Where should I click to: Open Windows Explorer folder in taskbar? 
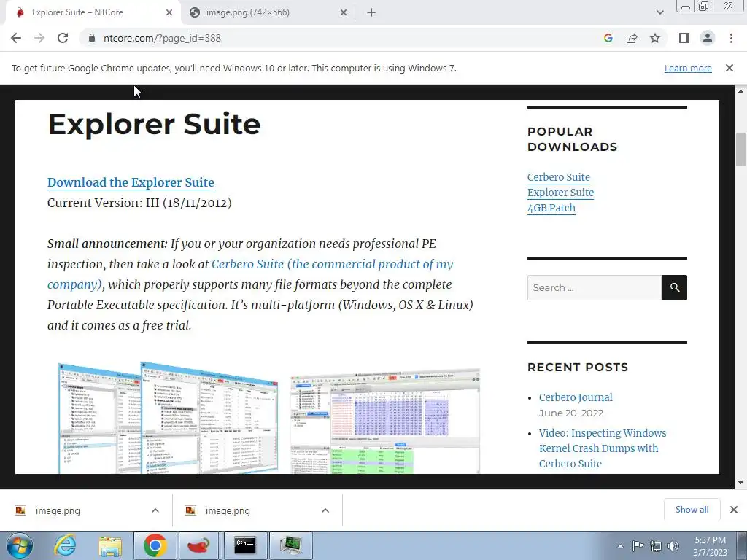click(110, 545)
